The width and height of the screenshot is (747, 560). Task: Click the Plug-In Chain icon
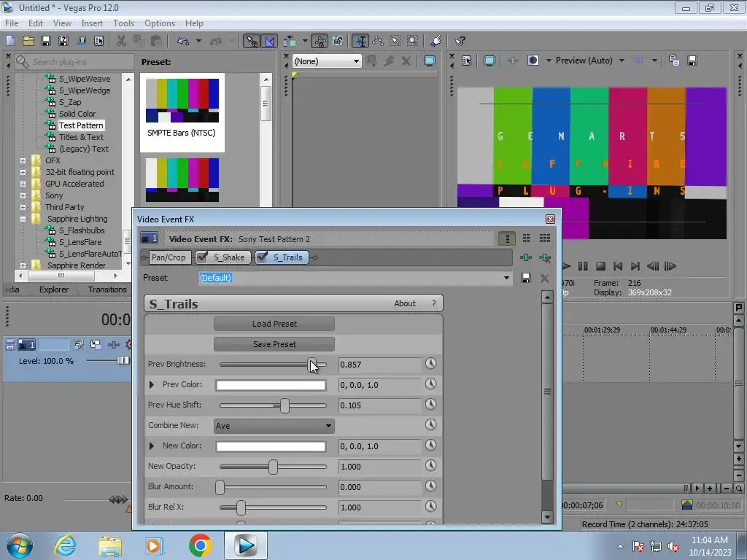525,257
